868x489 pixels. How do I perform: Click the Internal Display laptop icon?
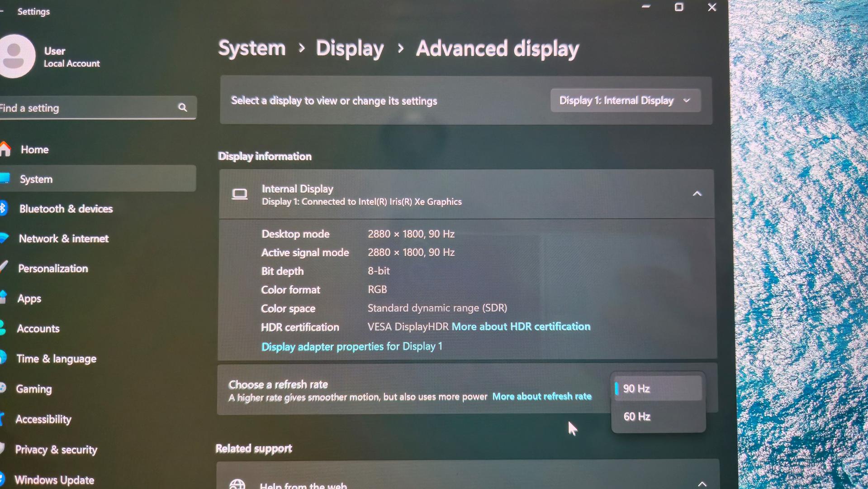(x=239, y=195)
